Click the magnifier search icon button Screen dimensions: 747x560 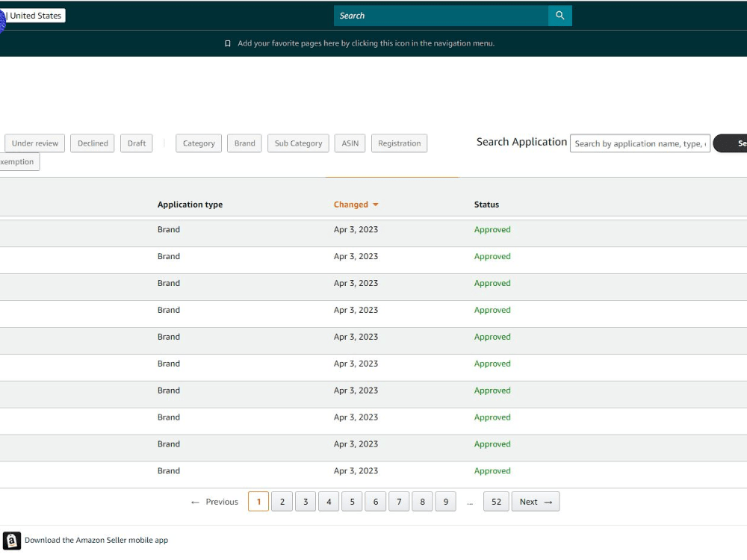click(x=560, y=16)
